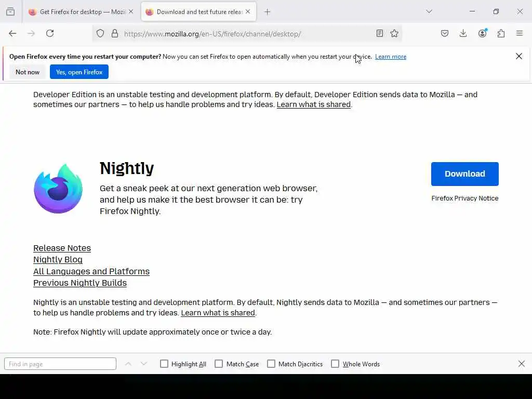
Task: Close the Find in page bar
Action: tap(522, 364)
